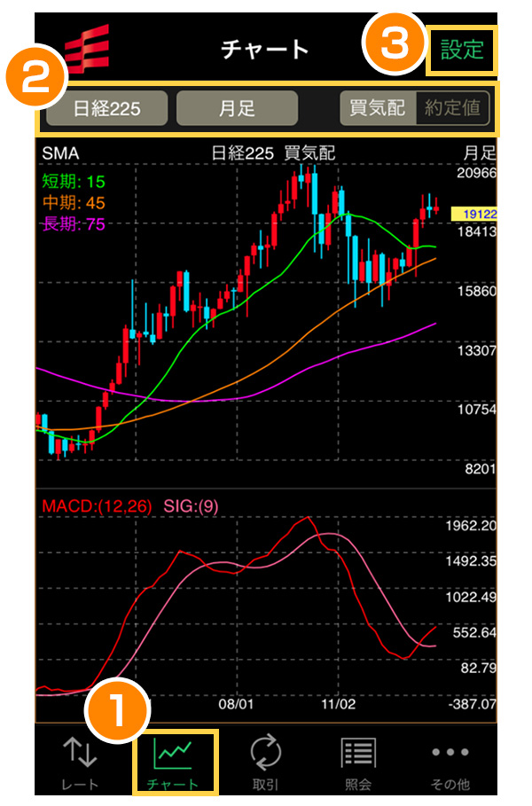Open the 照会 (inquiry) list icon

click(358, 753)
